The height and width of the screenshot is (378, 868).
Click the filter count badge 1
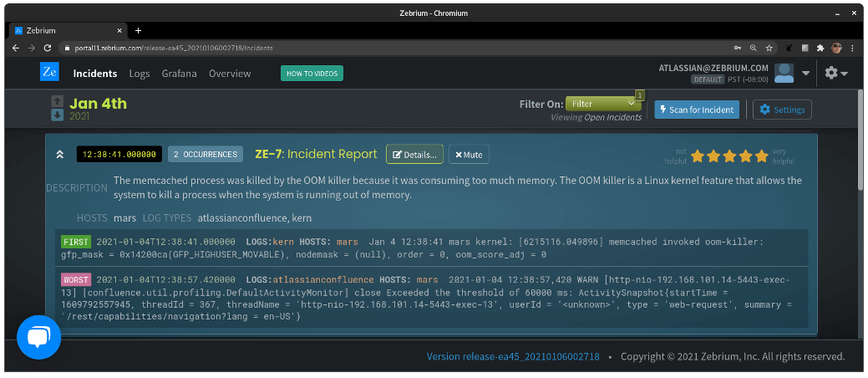click(639, 95)
